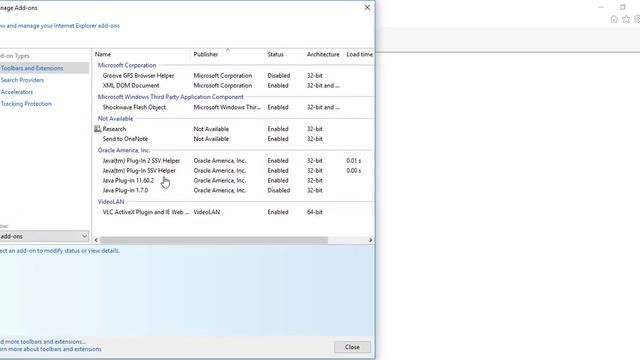
Task: Select XML DOM Document add-on
Action: coord(233,86)
